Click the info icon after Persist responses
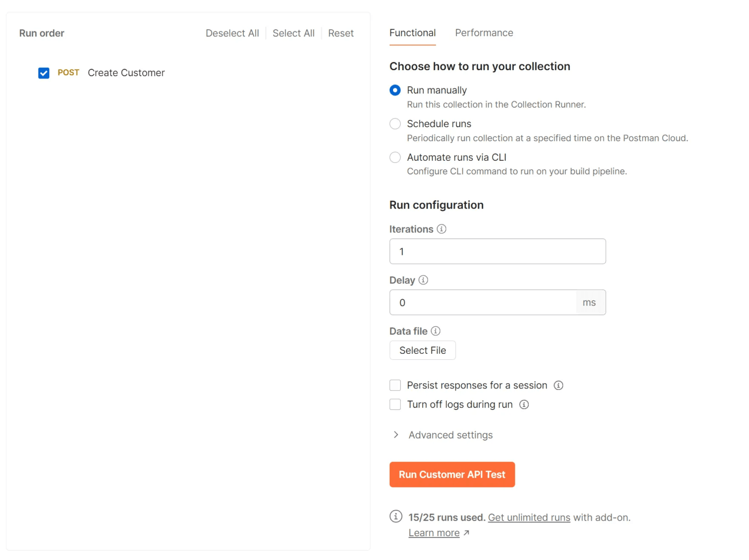 click(x=559, y=385)
